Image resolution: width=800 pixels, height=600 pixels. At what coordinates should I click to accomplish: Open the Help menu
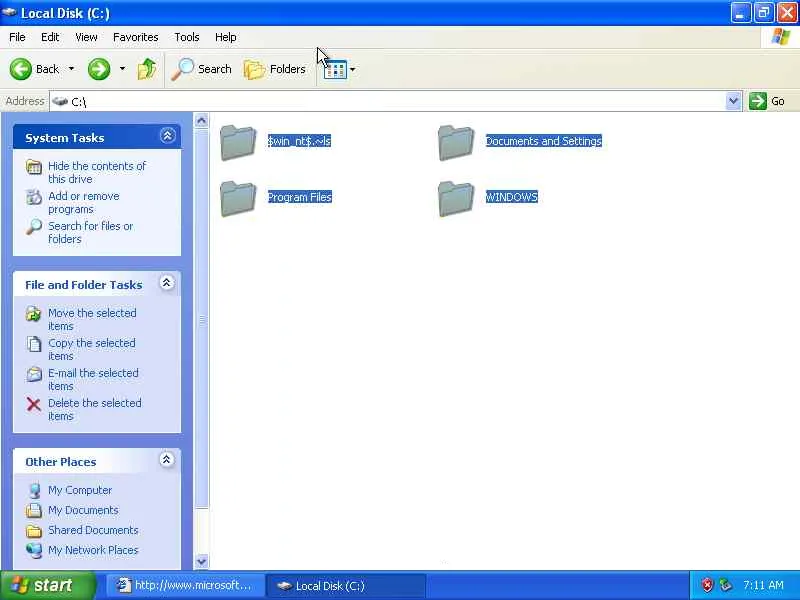click(x=226, y=37)
